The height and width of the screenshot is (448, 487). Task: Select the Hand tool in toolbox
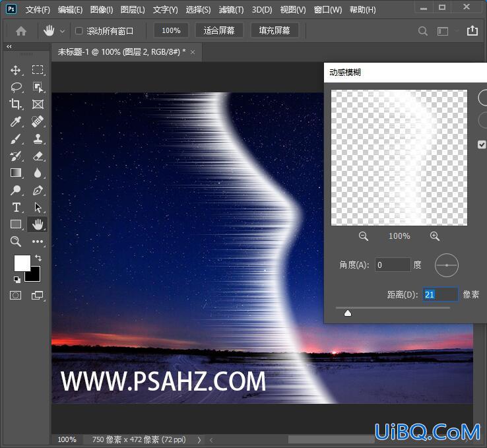(38, 224)
